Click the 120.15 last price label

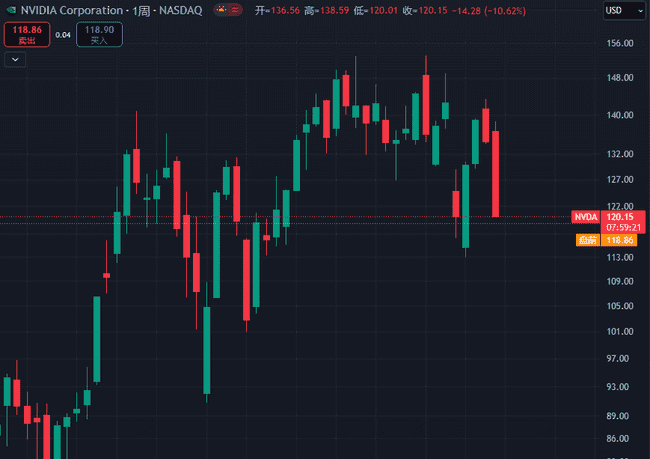(x=620, y=217)
